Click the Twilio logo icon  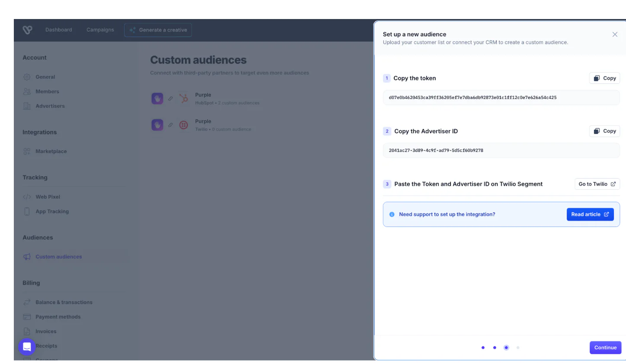coord(184,125)
